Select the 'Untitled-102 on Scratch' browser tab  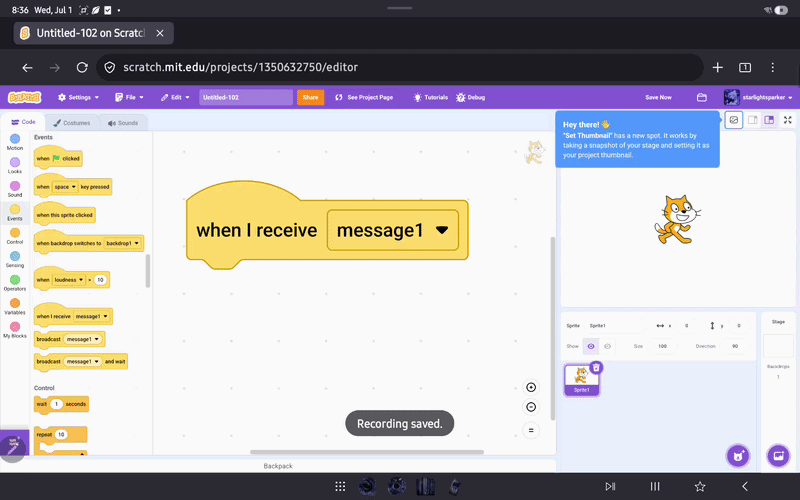coord(93,33)
